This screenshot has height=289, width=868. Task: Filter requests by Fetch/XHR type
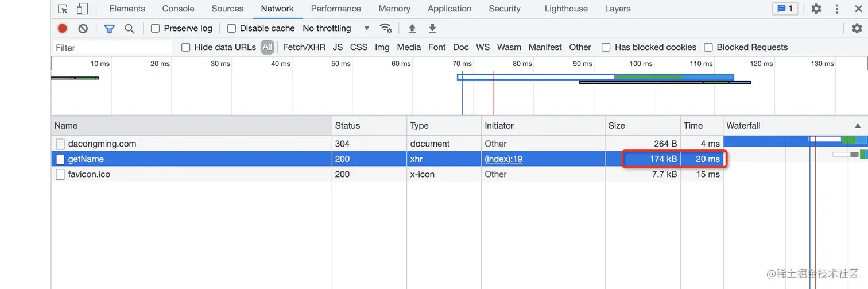click(304, 47)
